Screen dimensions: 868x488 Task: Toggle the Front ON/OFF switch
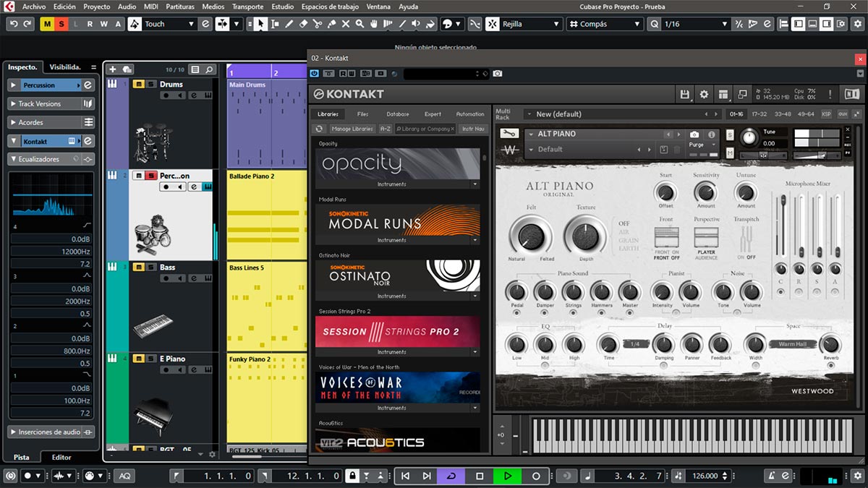pos(666,237)
